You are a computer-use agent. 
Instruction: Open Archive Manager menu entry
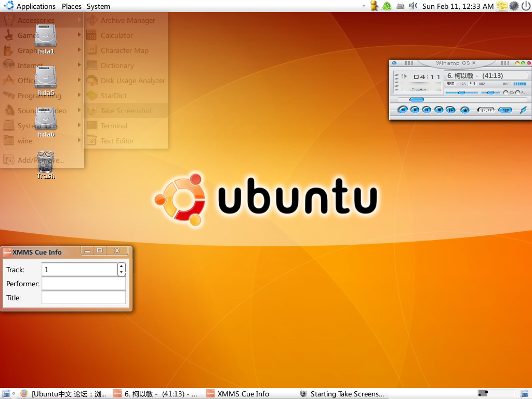tap(126, 20)
